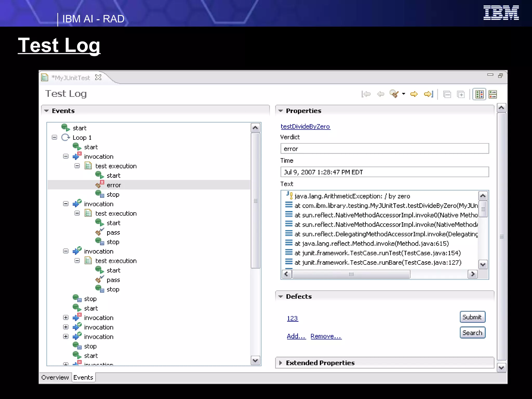Image resolution: width=532 pixels, height=399 pixels.
Task: Expand the Extended Properties section
Action: (x=281, y=363)
